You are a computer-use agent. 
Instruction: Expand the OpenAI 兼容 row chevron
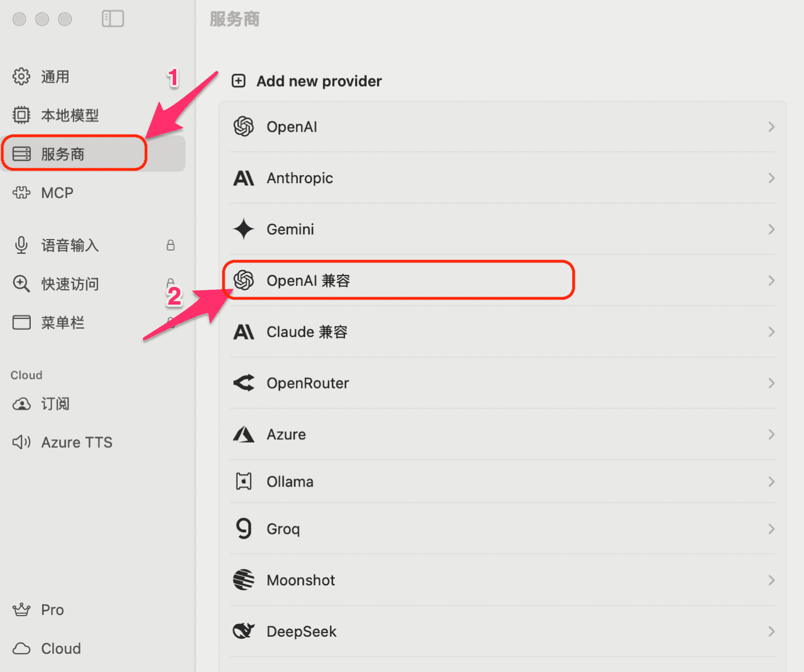[x=771, y=281]
